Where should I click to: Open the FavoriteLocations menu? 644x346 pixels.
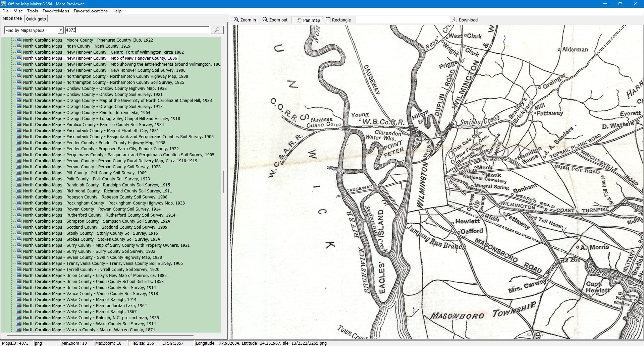[x=91, y=11]
